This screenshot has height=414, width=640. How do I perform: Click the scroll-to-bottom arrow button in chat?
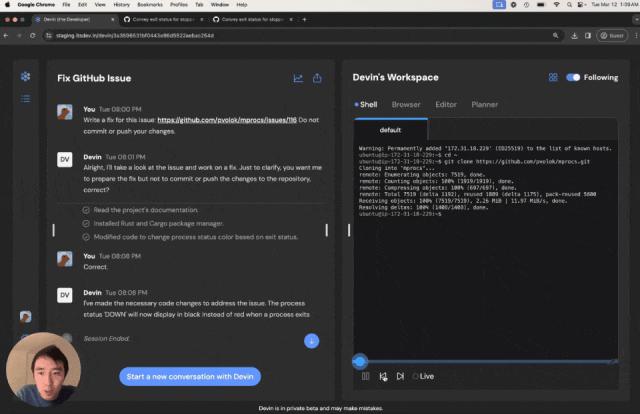click(311, 341)
